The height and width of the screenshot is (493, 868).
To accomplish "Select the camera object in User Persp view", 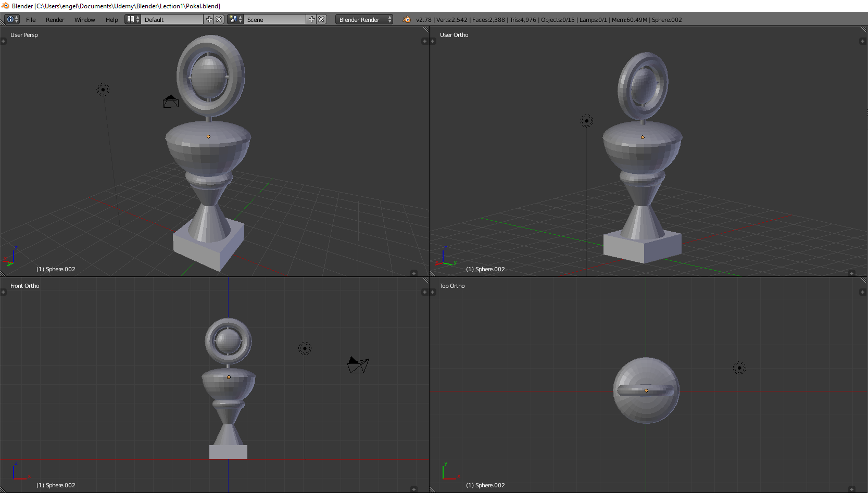I will click(x=171, y=102).
